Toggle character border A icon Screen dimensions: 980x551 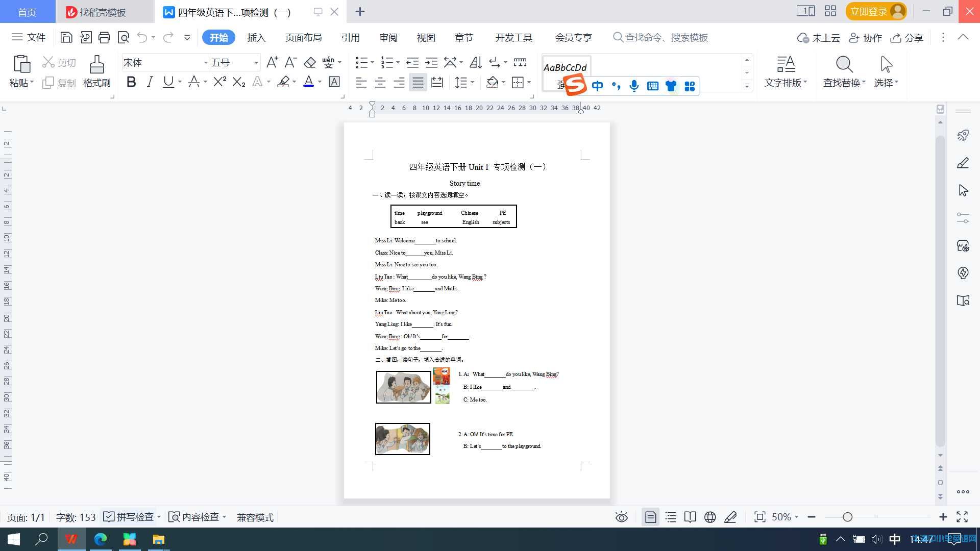[334, 82]
